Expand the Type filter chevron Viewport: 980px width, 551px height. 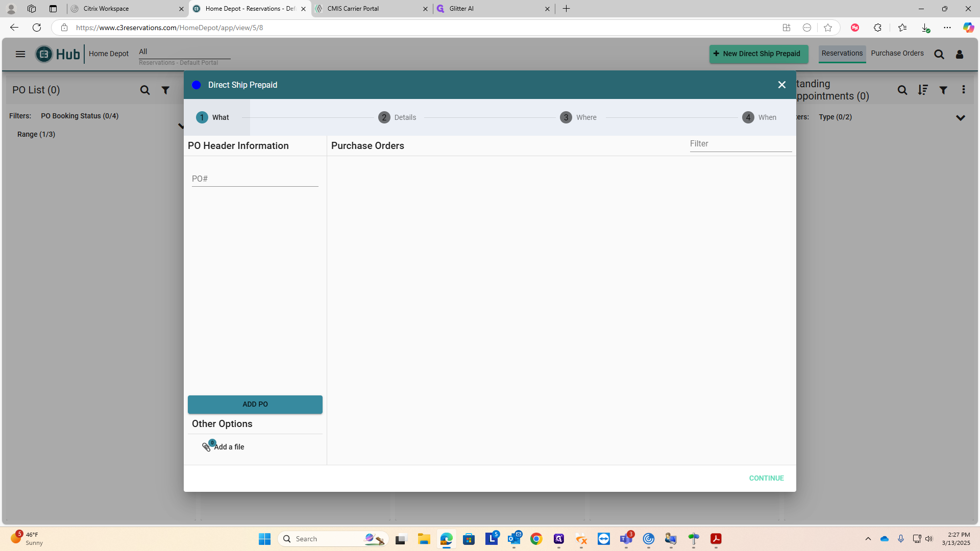960,118
